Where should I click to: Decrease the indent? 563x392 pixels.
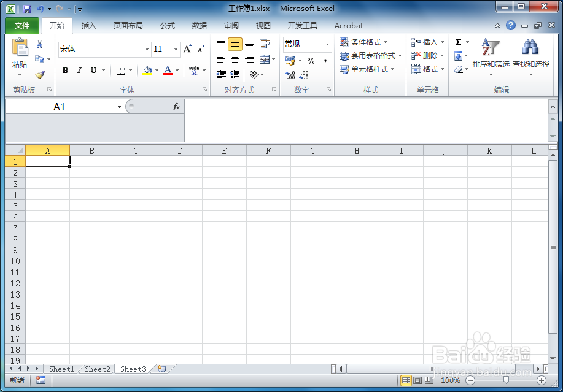pos(221,74)
